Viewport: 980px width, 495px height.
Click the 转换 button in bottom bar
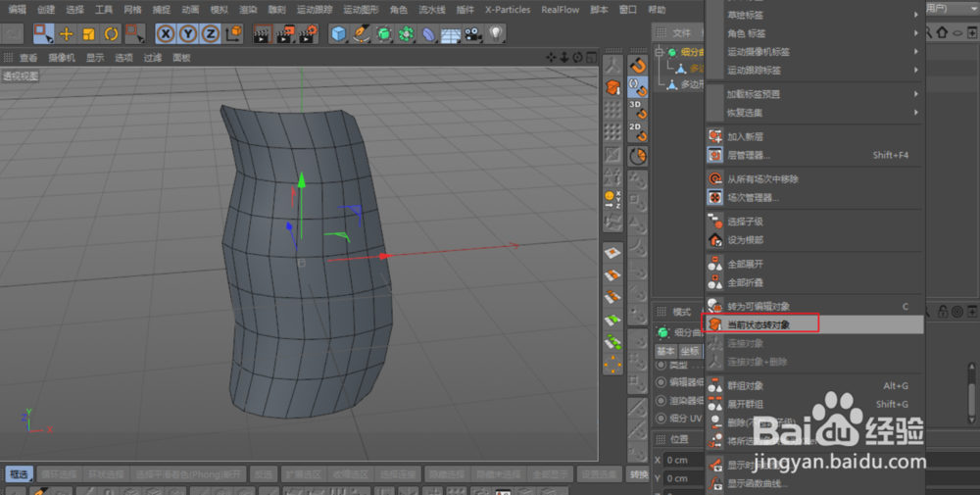click(638, 474)
